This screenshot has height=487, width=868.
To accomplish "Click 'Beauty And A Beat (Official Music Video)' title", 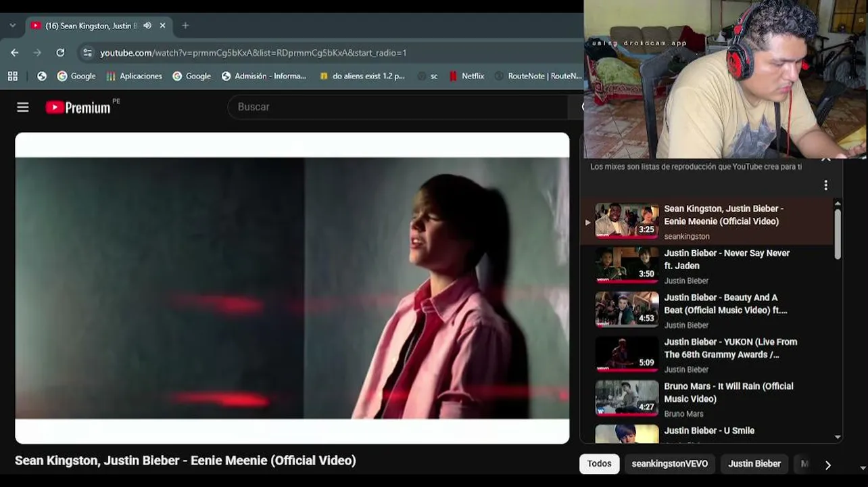I will click(725, 304).
